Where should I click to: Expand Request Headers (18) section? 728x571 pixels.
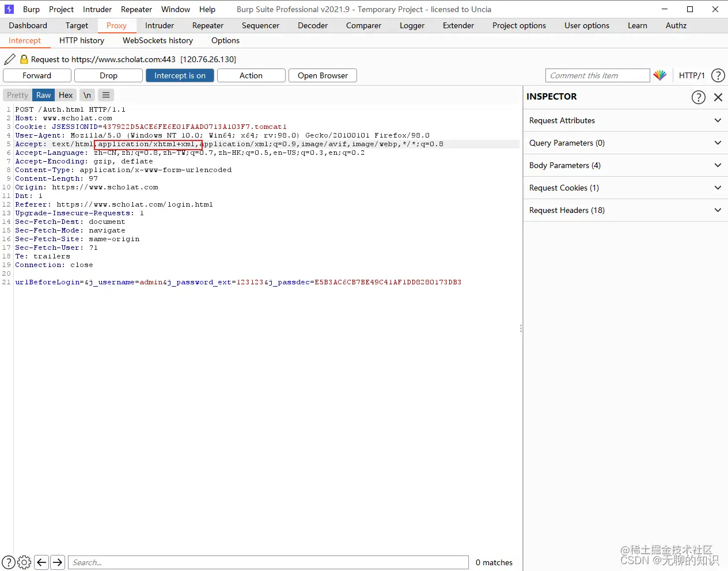click(625, 210)
